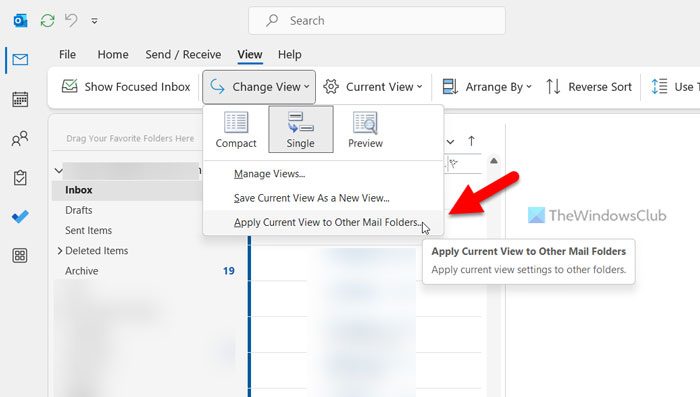Screen dimensions: 700x397
Task: Open the File tab
Action: click(x=67, y=54)
